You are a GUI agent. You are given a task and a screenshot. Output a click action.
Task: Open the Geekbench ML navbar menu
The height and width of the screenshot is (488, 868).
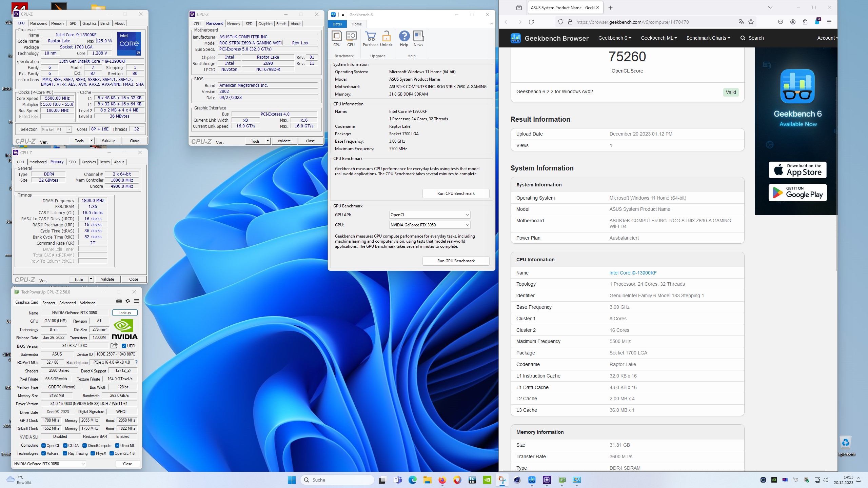659,38
